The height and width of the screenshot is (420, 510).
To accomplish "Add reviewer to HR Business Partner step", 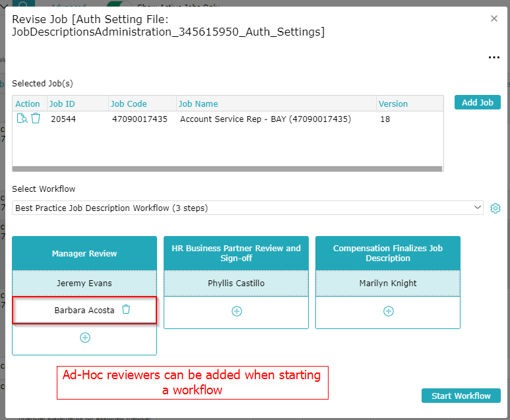I will pos(236,311).
